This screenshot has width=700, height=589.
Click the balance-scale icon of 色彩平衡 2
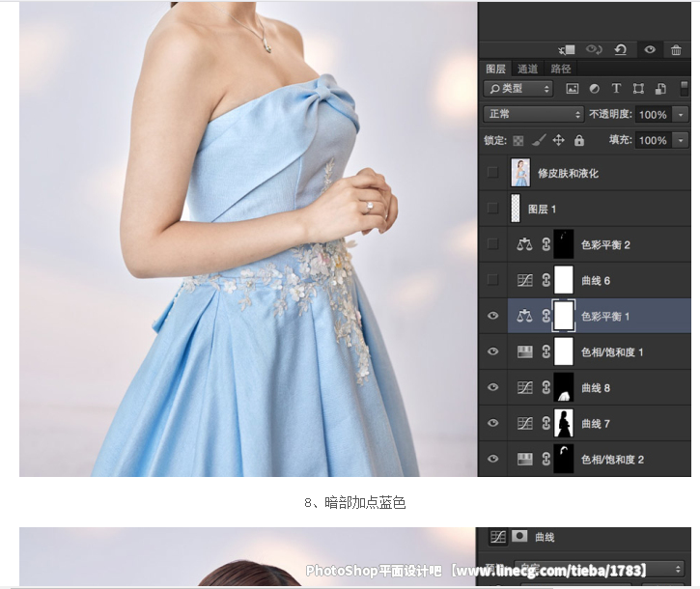[x=525, y=244]
